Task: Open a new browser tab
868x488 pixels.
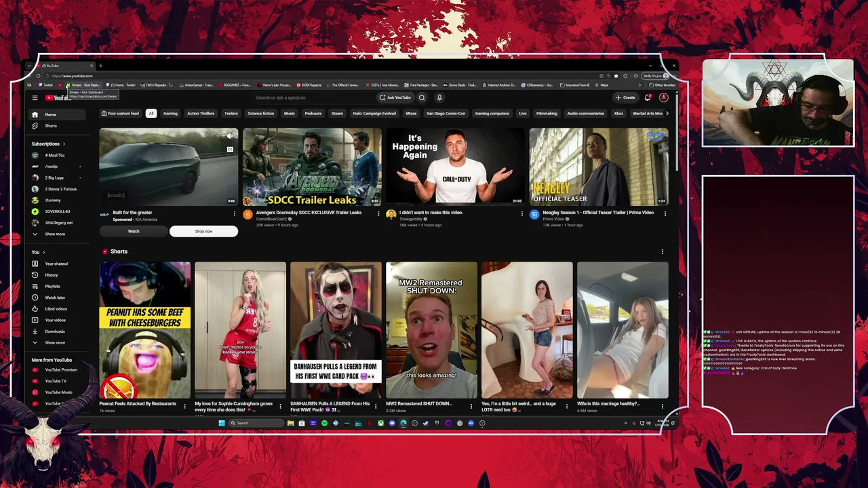Action: pos(100,66)
